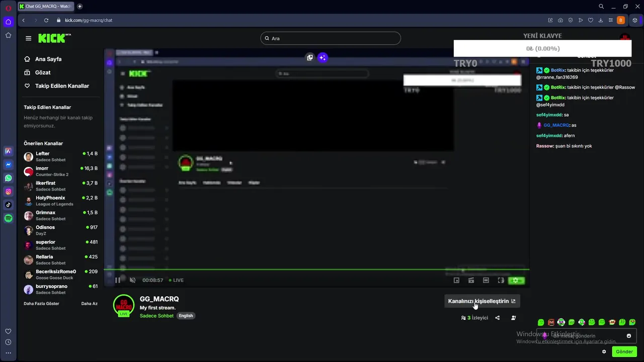View the 3 İzleyici viewer count
Screen dimensions: 644x362
474,318
